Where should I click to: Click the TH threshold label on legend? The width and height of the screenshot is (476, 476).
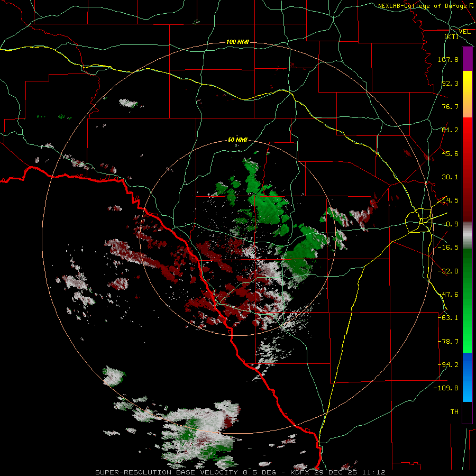pyautogui.click(x=454, y=412)
